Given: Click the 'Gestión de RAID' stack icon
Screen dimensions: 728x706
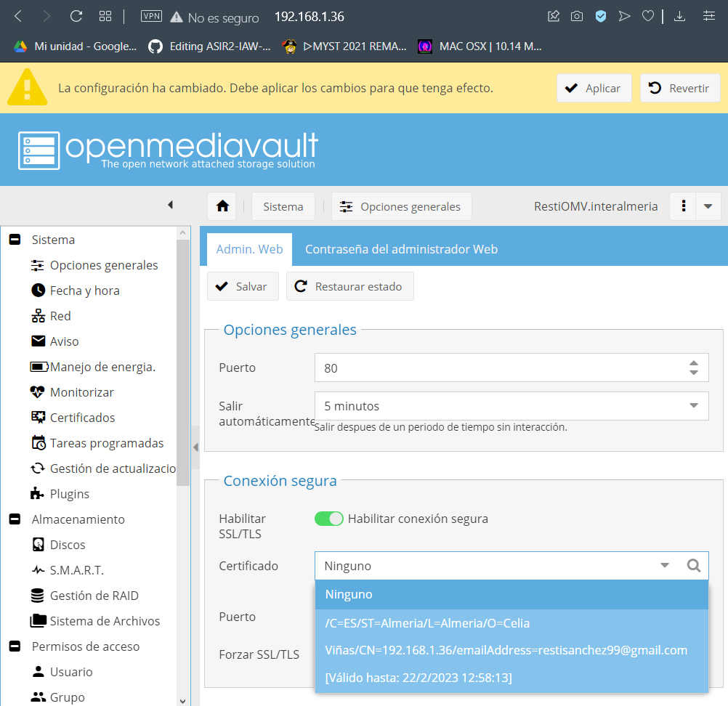Looking at the screenshot, I should 38,596.
